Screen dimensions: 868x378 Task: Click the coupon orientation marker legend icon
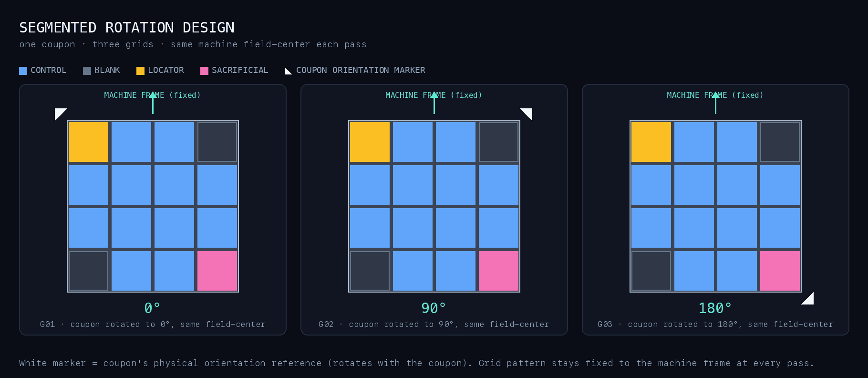288,71
